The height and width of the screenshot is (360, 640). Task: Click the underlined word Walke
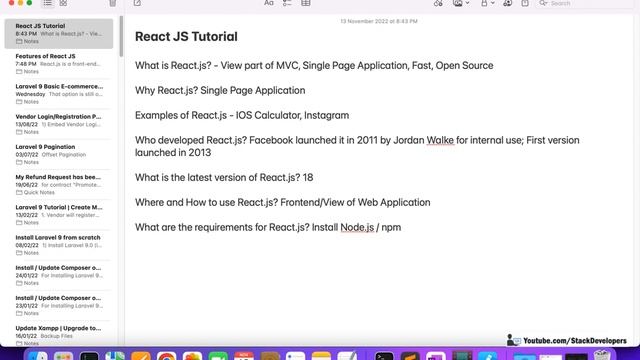pos(440,140)
